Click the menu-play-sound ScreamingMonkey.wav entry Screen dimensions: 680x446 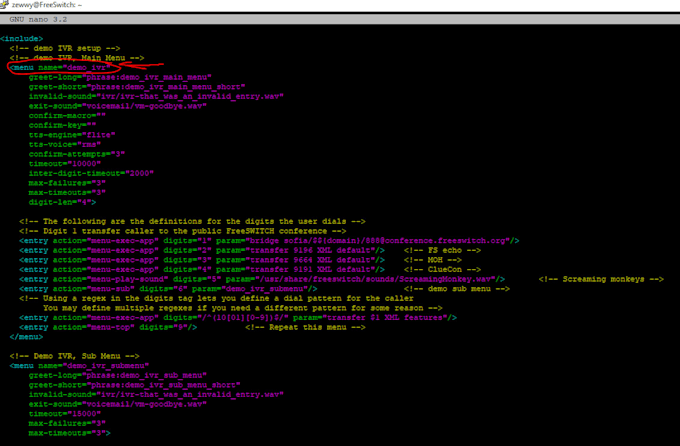[x=262, y=279]
